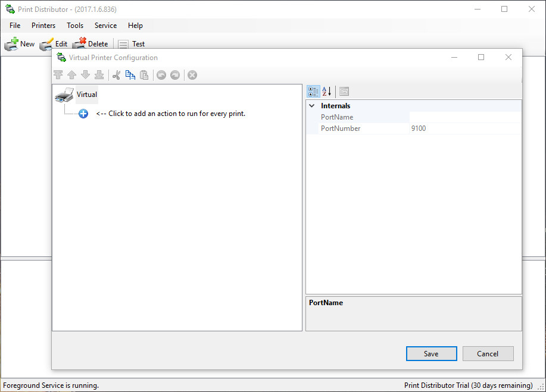Image resolution: width=546 pixels, height=392 pixels.
Task: Open Property Pages icon in grid toolbar
Action: [x=344, y=92]
